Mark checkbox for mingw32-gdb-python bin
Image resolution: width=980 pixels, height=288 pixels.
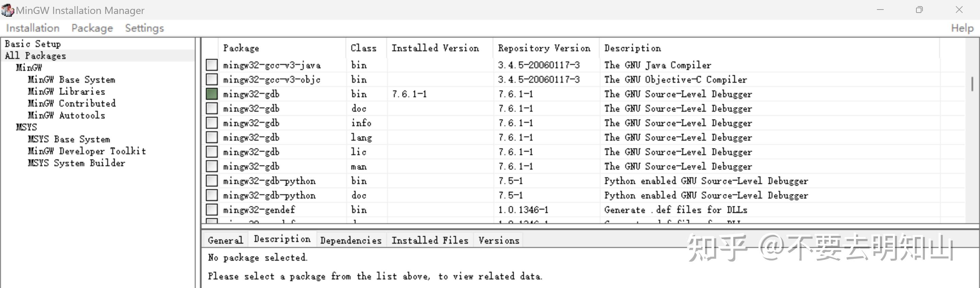point(212,180)
